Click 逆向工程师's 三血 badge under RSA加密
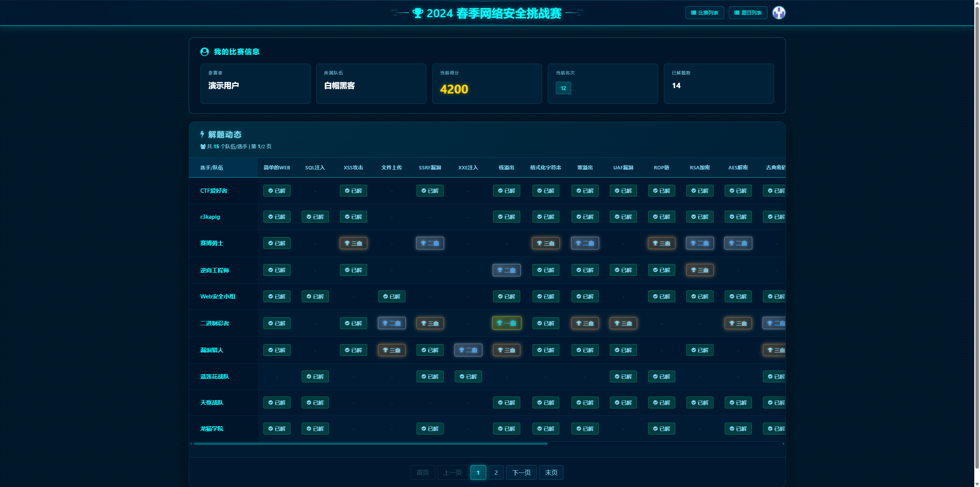980x487 pixels. click(x=700, y=270)
